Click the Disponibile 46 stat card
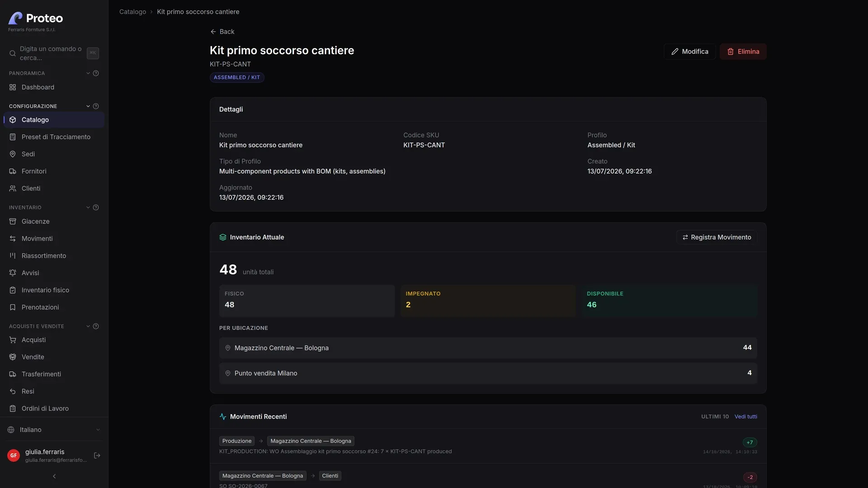This screenshot has height=488, width=868. coord(669,300)
